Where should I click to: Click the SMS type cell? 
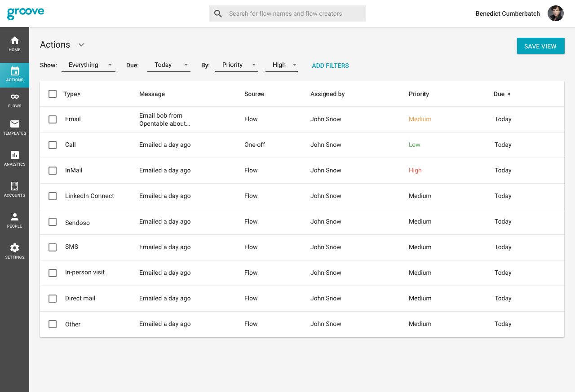tap(71, 247)
